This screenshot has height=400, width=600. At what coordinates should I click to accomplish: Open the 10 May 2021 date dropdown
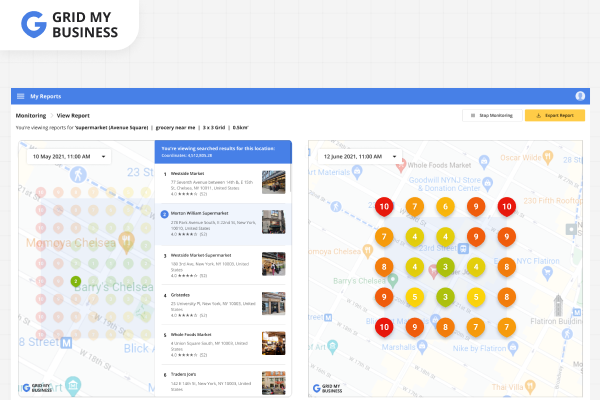[69, 157]
